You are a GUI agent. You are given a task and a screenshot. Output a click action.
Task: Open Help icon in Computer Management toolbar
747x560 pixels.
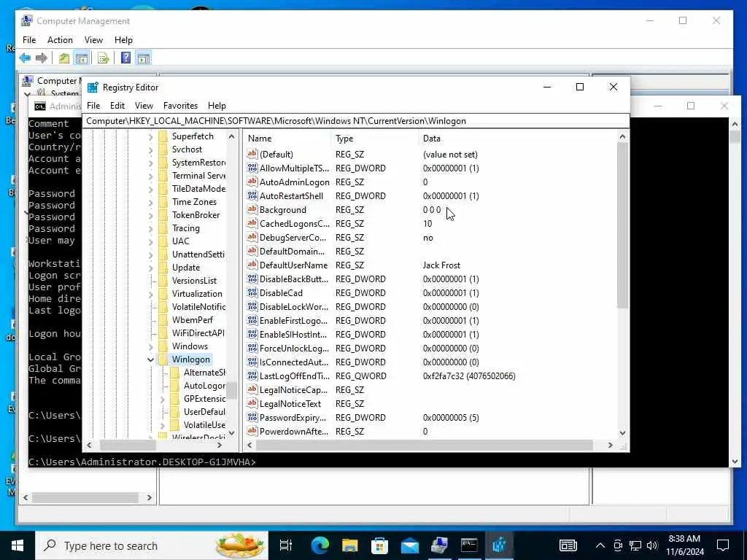(x=125, y=58)
